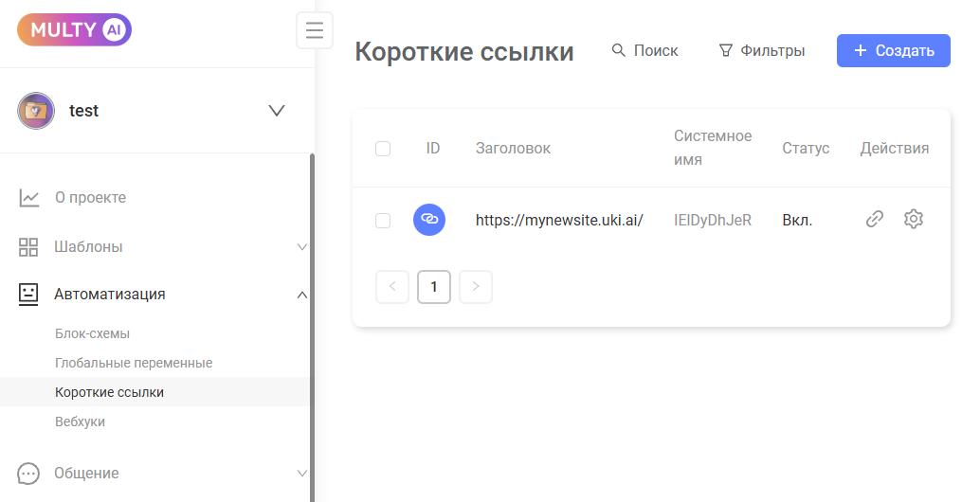Screen dimensions: 980x502
Task: Click the MULTY AI logo
Action: (x=74, y=30)
